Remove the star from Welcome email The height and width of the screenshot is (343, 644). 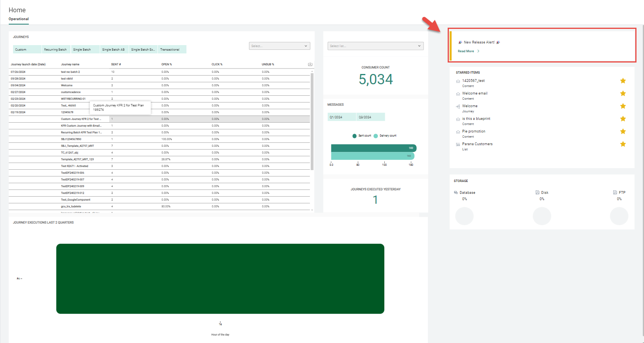point(623,93)
